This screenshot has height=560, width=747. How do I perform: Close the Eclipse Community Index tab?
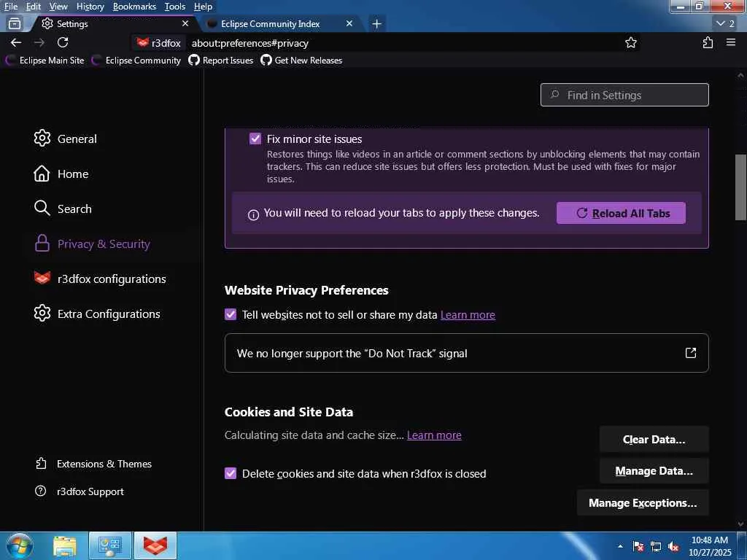click(349, 23)
